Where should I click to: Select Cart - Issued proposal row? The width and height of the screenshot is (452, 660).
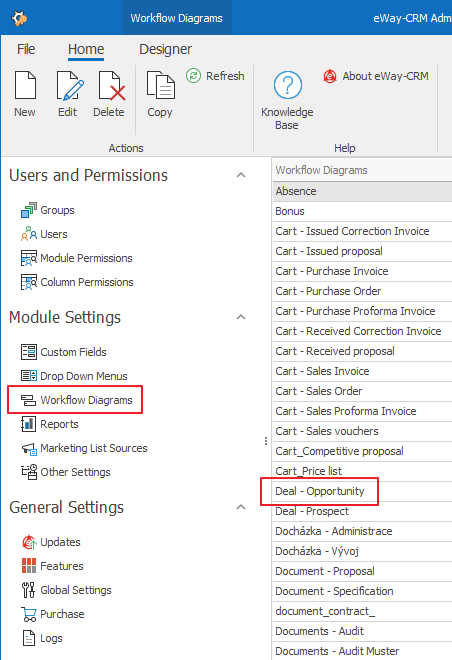pyautogui.click(x=362, y=251)
